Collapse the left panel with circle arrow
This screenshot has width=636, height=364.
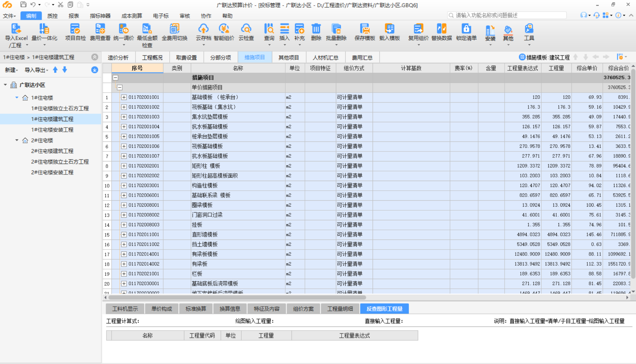(95, 57)
